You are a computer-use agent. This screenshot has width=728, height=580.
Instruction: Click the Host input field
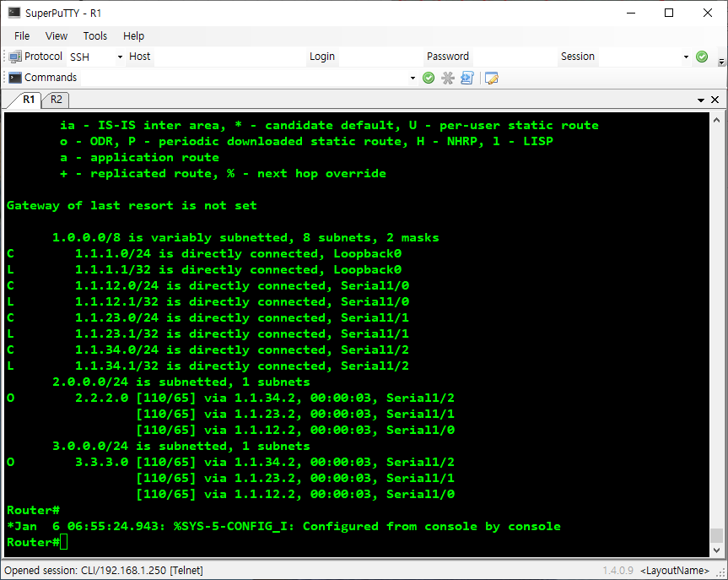[229, 57]
